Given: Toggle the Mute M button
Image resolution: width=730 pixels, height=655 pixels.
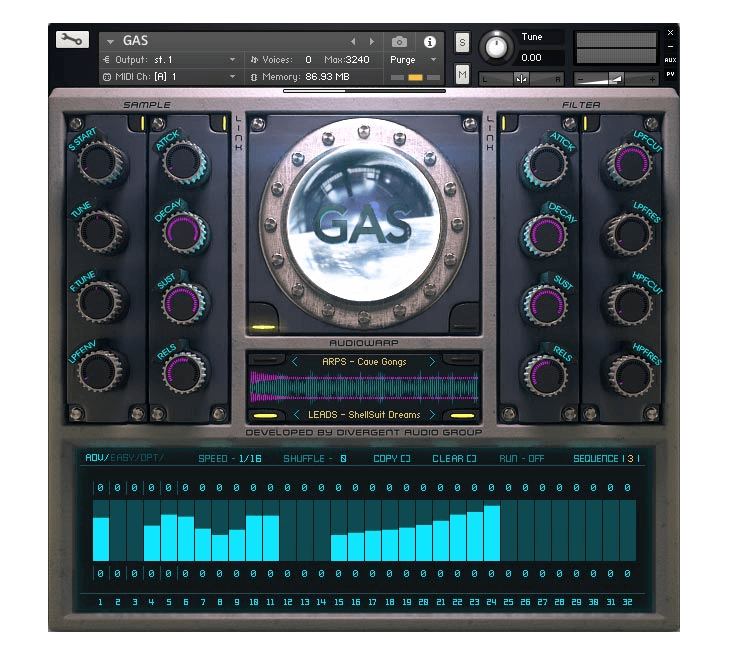Looking at the screenshot, I should coord(462,74).
